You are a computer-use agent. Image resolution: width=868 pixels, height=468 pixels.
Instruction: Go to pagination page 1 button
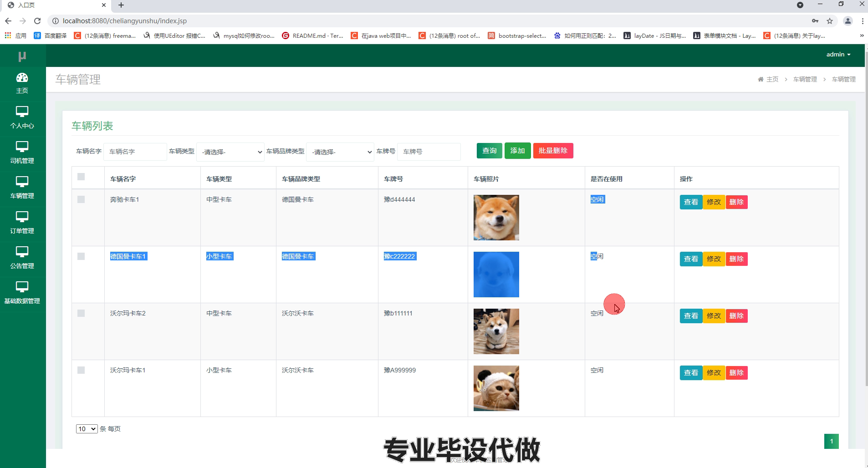coord(831,441)
